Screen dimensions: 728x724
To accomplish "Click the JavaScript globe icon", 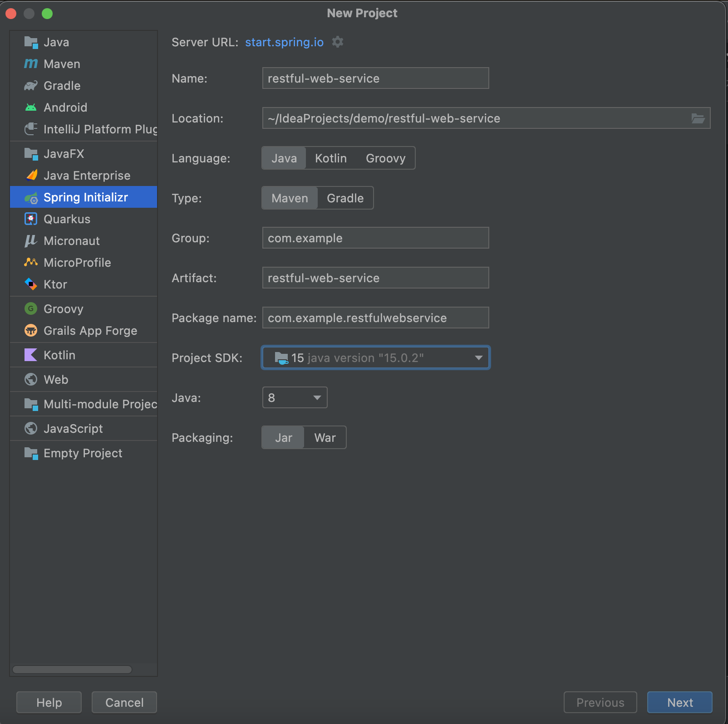I will 31,429.
